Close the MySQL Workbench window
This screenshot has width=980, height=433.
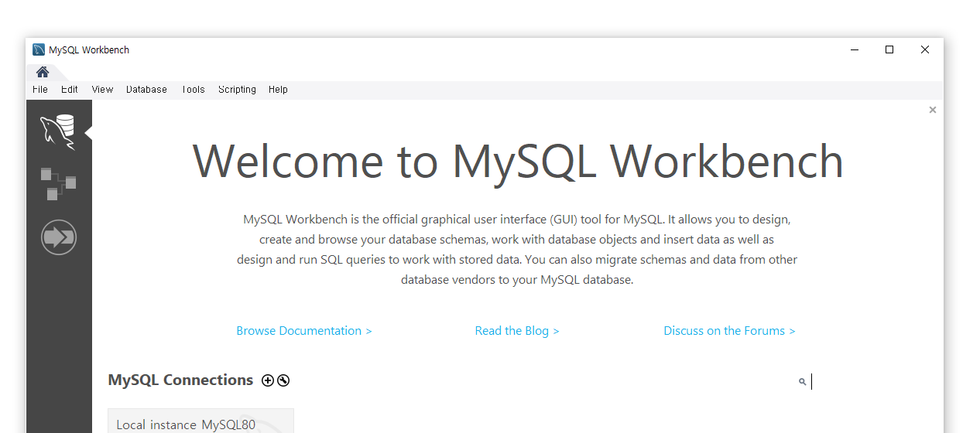925,49
